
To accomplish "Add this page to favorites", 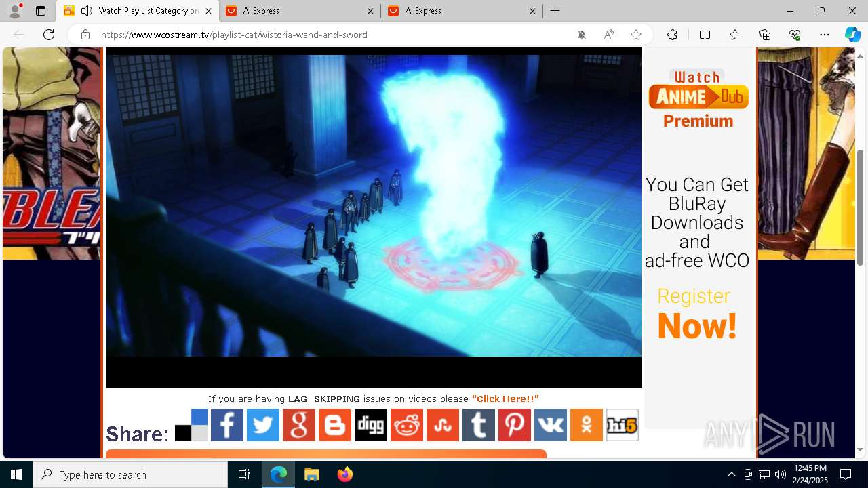I will 636,35.
